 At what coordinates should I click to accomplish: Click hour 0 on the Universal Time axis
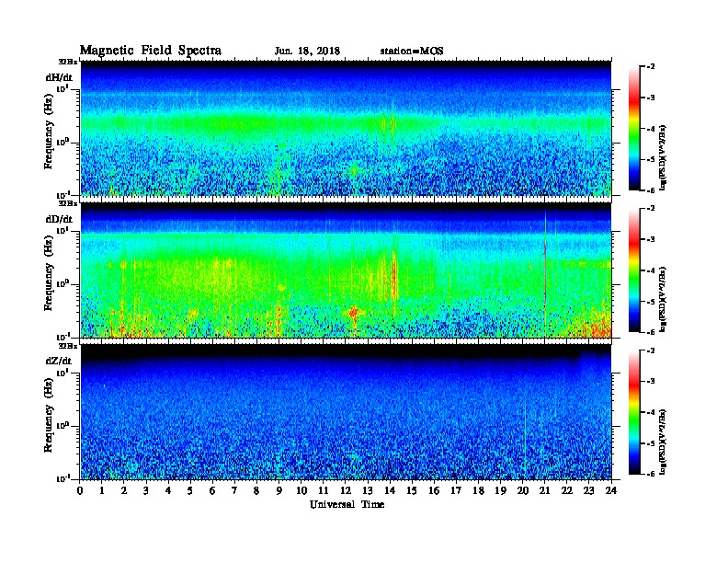click(80, 490)
